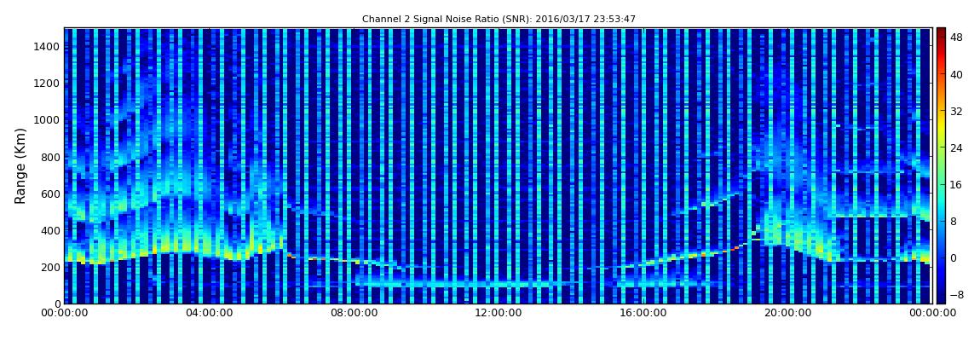Click the 08:00:00 time axis label

pos(353,313)
